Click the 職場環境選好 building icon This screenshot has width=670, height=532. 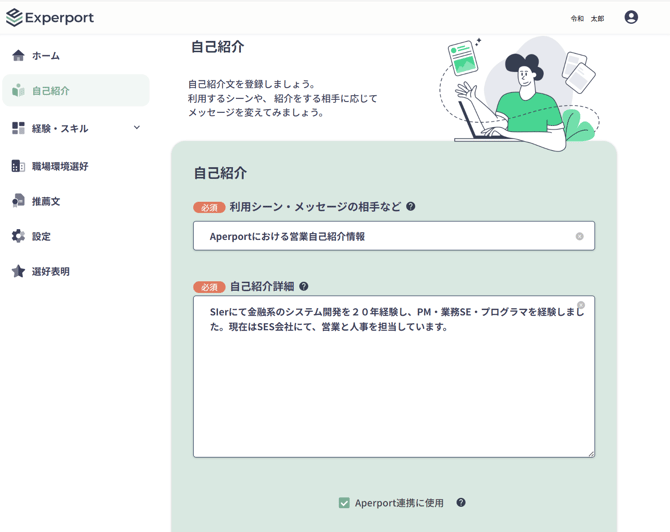pos(18,166)
